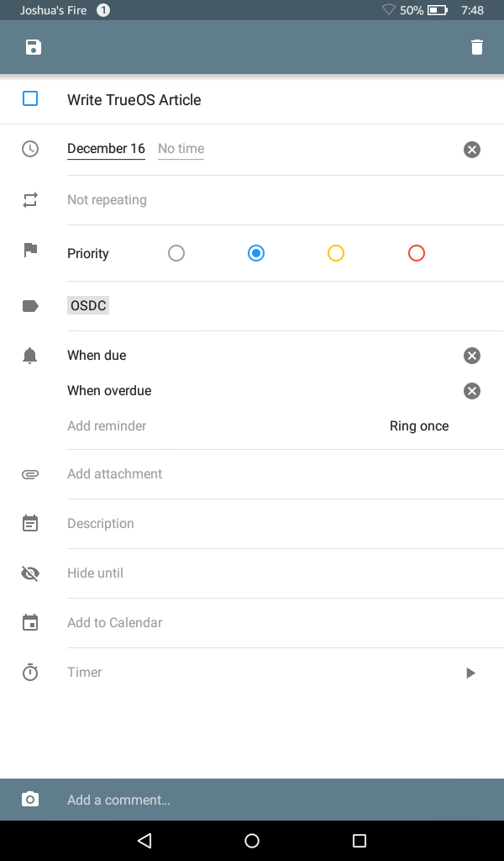This screenshot has width=504, height=861.
Task: Select the lowest priority option
Action: 176,253
